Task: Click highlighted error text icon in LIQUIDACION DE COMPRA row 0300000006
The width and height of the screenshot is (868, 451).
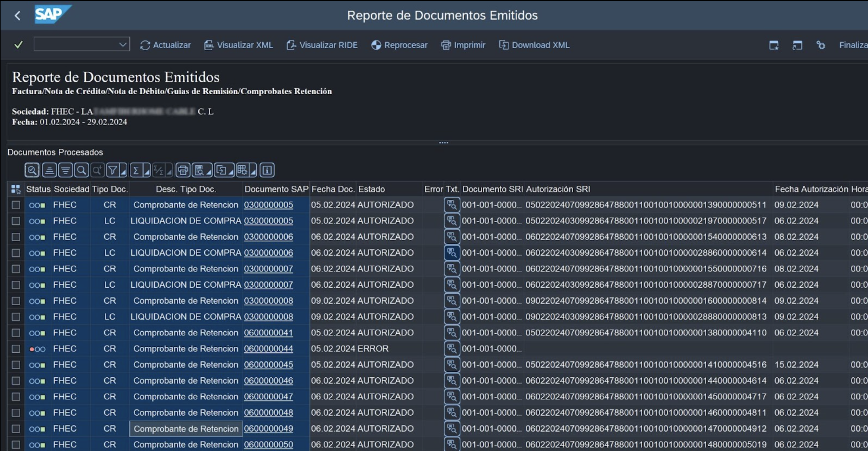Action: 451,253
